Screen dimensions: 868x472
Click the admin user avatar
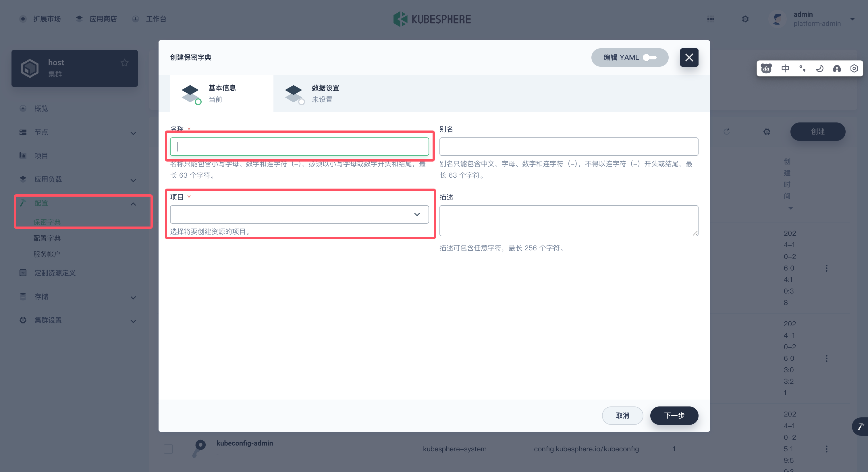tap(777, 19)
